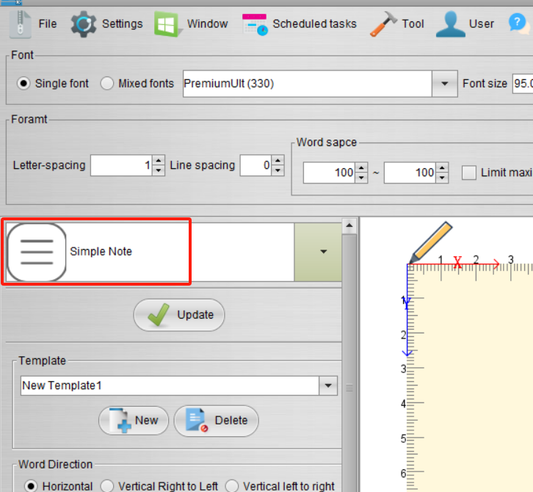The width and height of the screenshot is (533, 492).
Task: Enable the Limit maxi checkbox
Action: [469, 173]
